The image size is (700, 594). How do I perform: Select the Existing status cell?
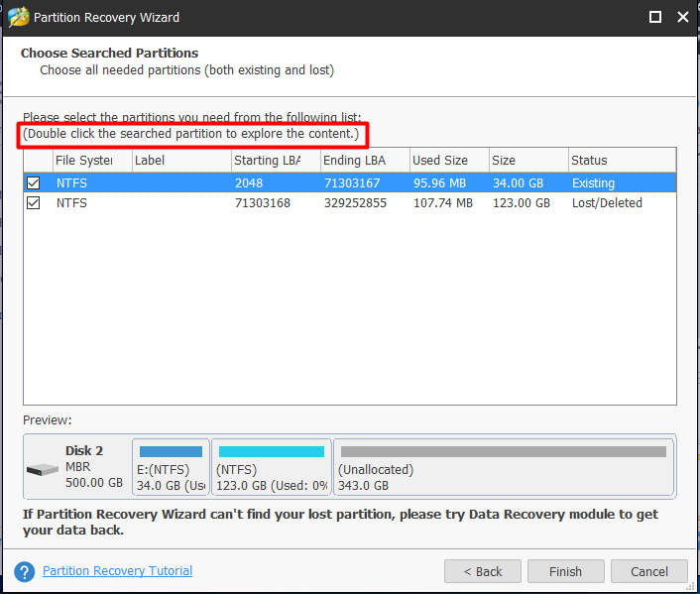tap(593, 183)
